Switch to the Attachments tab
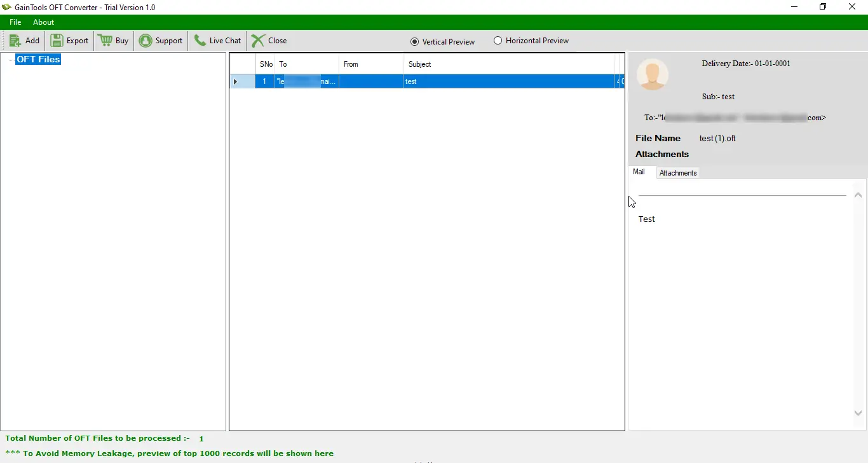 coord(678,173)
